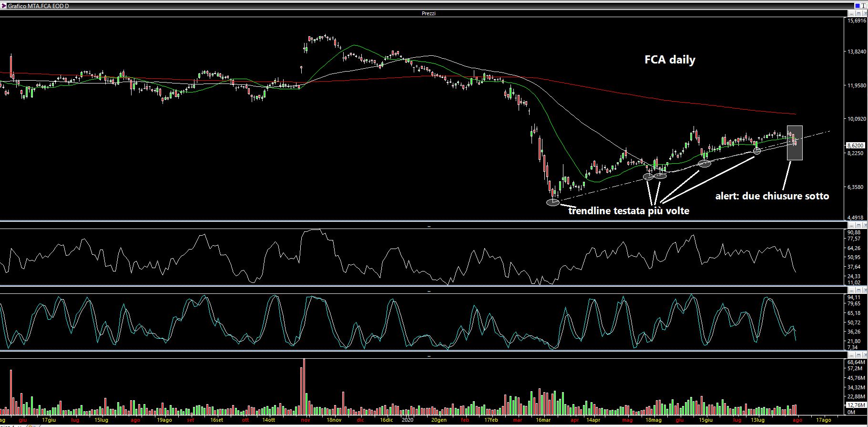
Task: Click the 8,6200 current price marker
Action: [855, 146]
